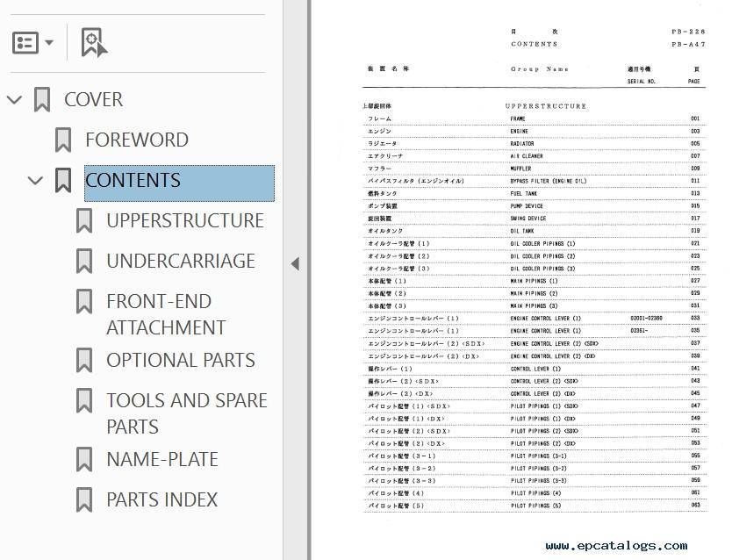
Task: Click the bookmark icon beside UPPERSTRUCTURE
Action: click(84, 220)
